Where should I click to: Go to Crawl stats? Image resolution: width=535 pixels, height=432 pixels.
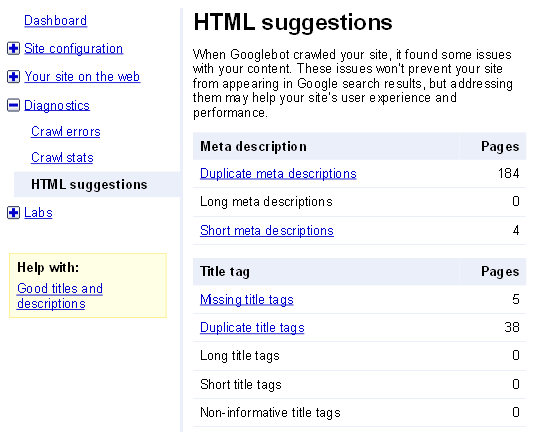tap(62, 157)
